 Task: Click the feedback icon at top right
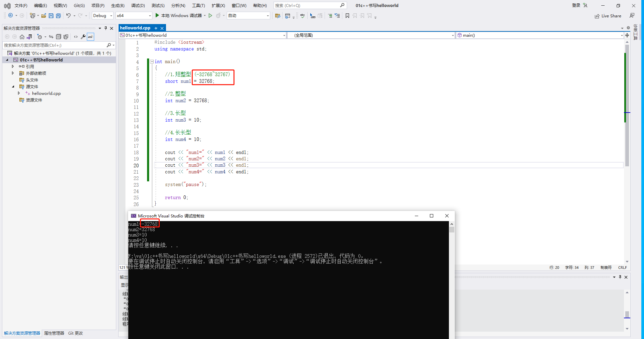632,16
